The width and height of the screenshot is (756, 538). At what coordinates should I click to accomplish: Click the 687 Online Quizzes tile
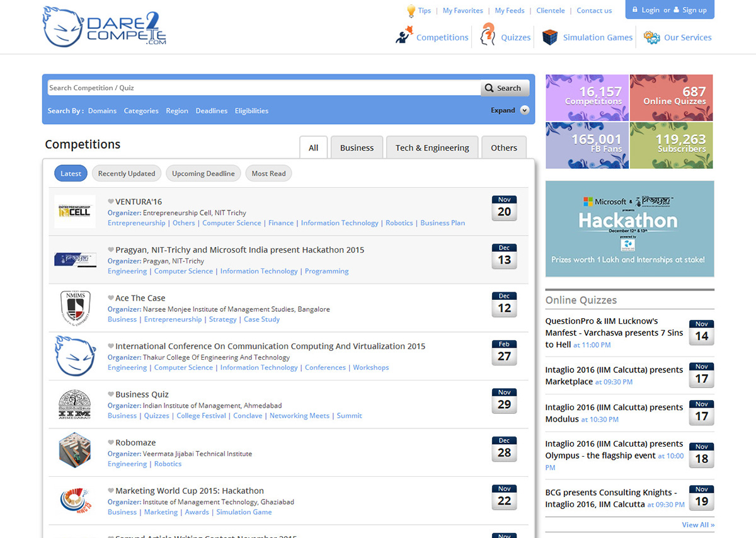pyautogui.click(x=672, y=98)
